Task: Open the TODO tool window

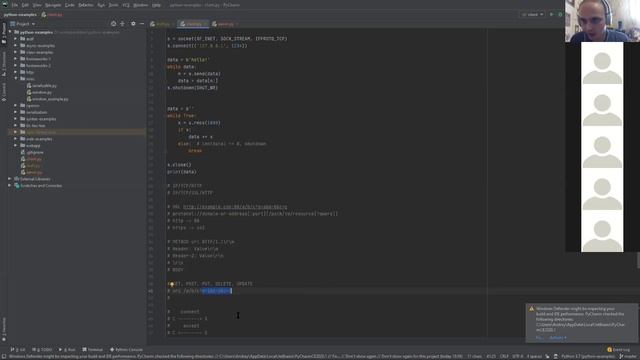Action: pyautogui.click(x=42, y=350)
